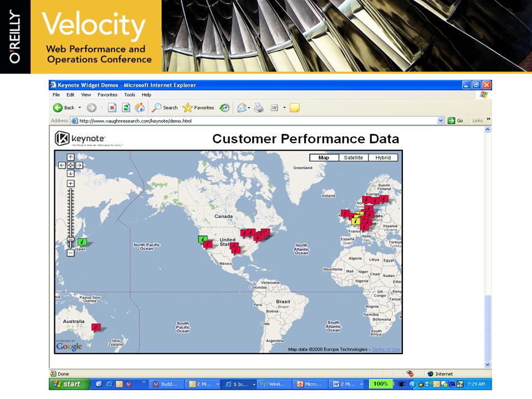The width and height of the screenshot is (532, 399).
Task: Click the Mail envelope icon
Action: (241, 108)
